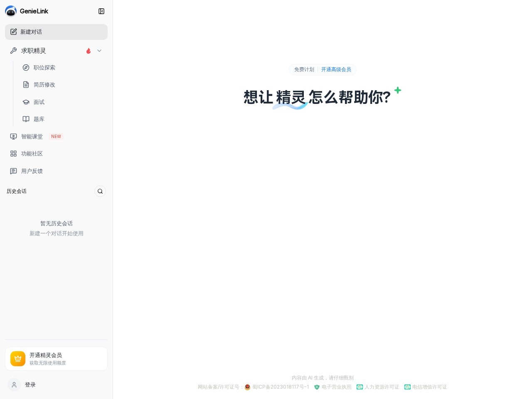Click the golden crown membership icon
This screenshot has height=399, width=532.
pos(18,359)
